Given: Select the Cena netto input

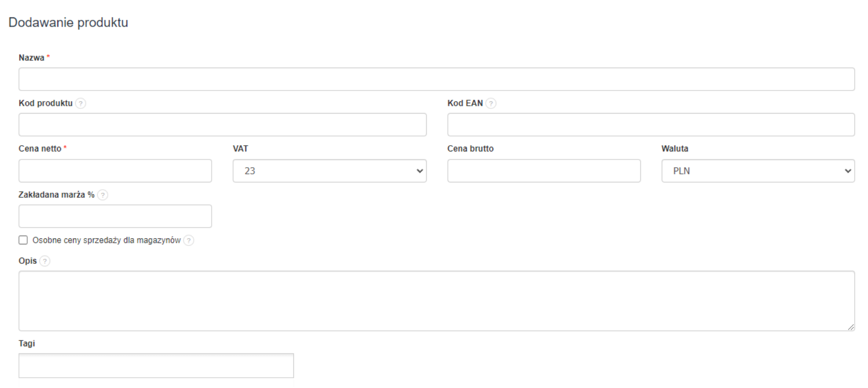Looking at the screenshot, I should 115,171.
